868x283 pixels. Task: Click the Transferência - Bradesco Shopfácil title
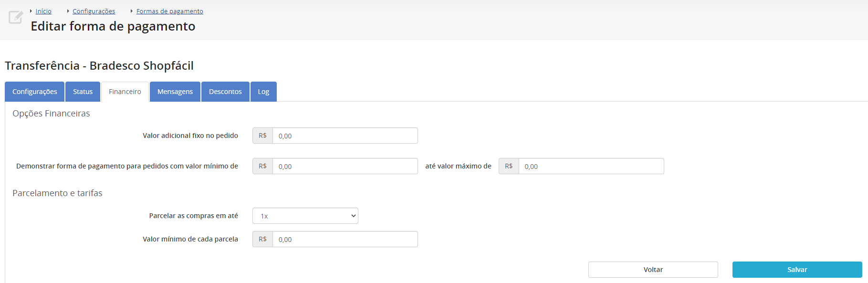[99, 65]
